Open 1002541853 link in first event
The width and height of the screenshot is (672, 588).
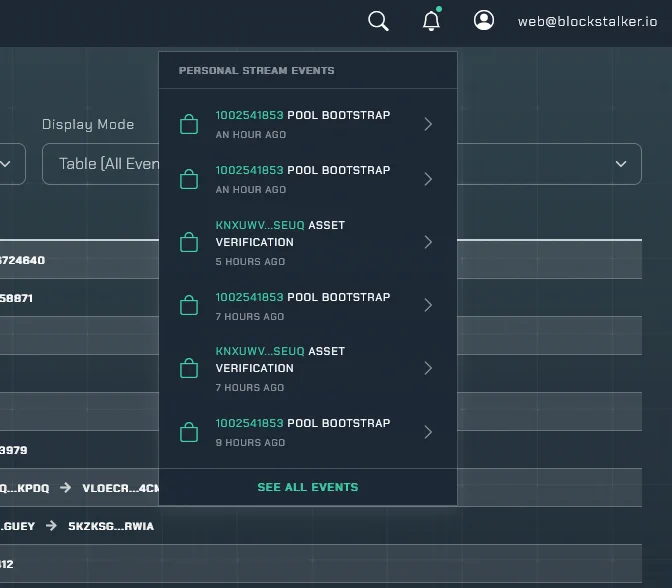249,115
